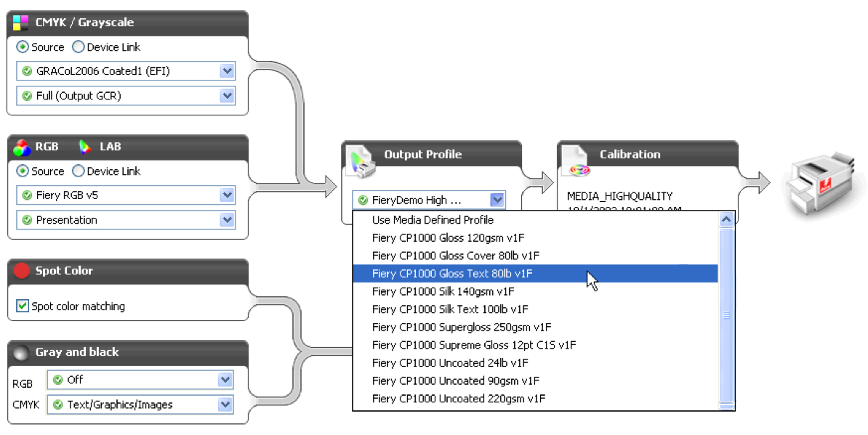
Task: Click green check icon beside FieryDemo High
Action: [x=363, y=200]
